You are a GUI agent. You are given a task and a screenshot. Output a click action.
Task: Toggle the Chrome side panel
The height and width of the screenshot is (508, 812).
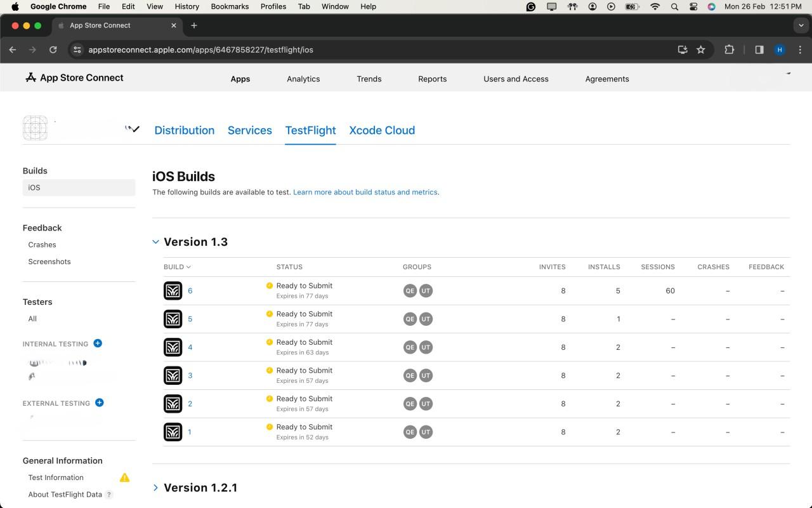(759, 50)
